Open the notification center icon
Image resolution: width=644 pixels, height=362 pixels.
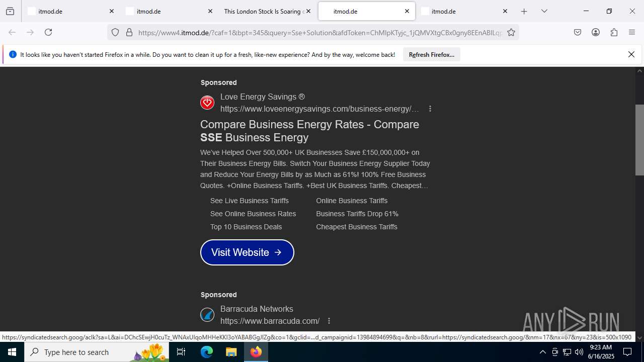click(x=627, y=352)
